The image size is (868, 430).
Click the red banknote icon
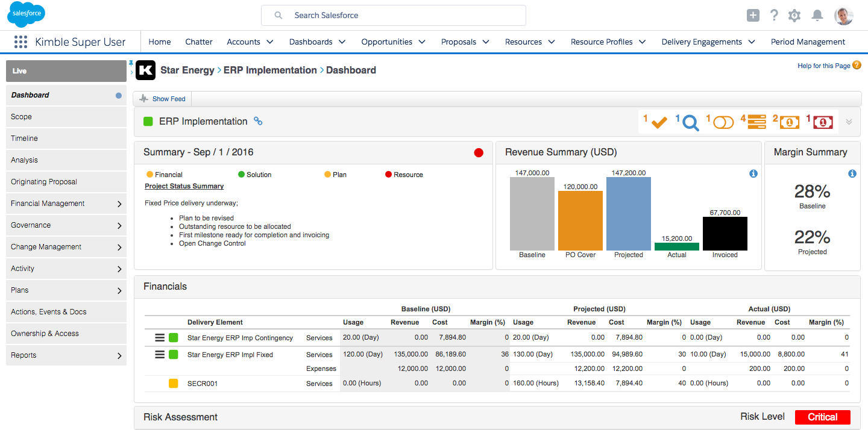pos(823,122)
